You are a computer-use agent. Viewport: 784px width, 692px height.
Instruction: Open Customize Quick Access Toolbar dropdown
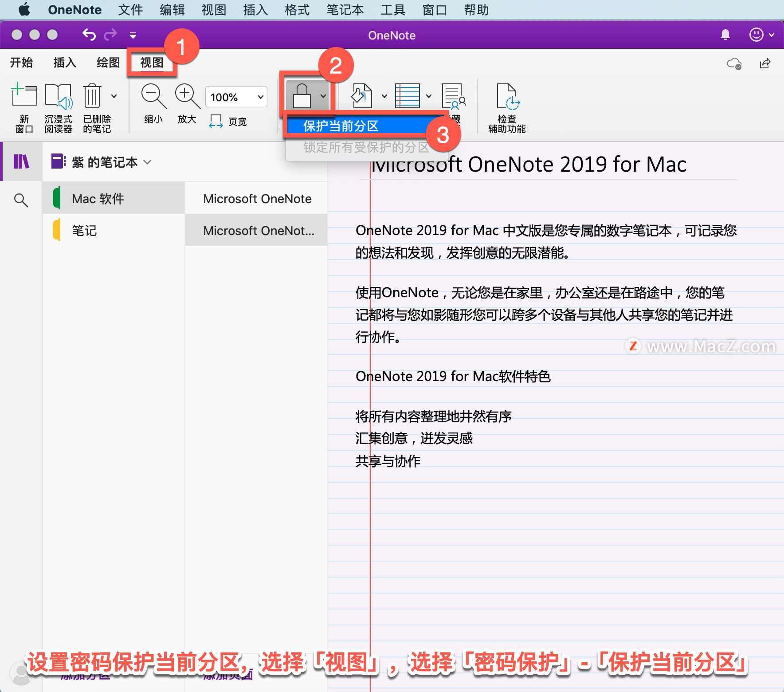[133, 35]
